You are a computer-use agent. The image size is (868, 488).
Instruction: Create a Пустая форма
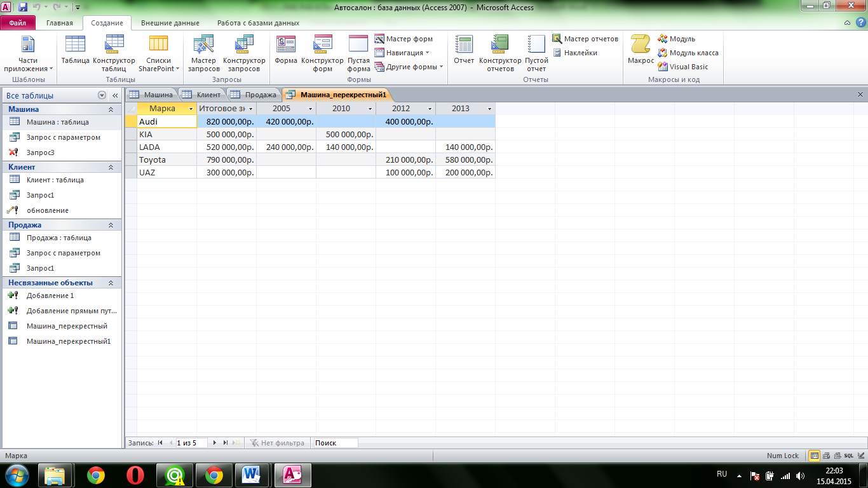tap(359, 53)
